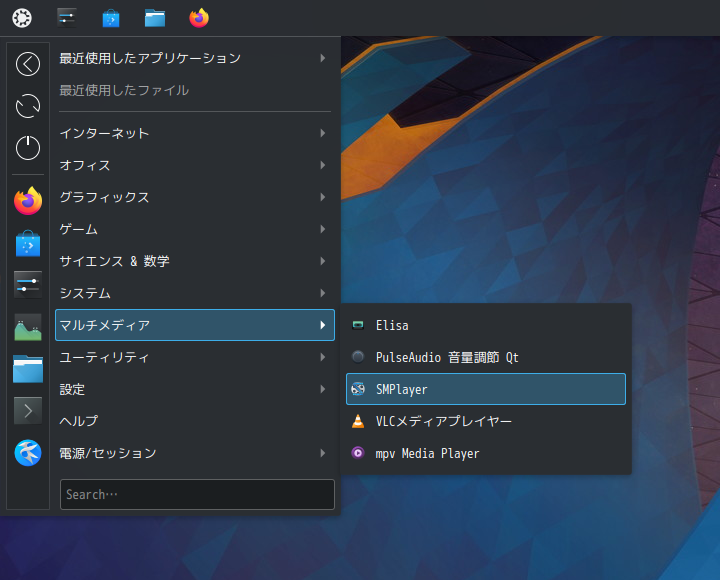Launch Firefox from menu favorites sidebar
Viewport: 720px width, 580px height.
click(x=28, y=201)
